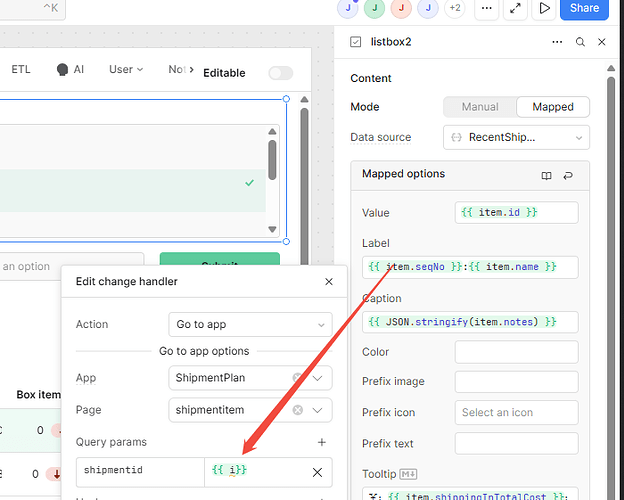Switch Mode to Mapped
This screenshot has height=500, width=624.
click(553, 107)
